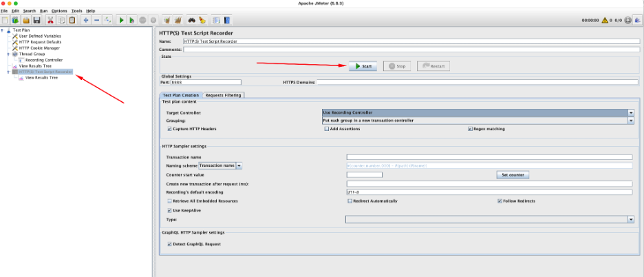Open the File menu
644x277 pixels.
4,11
